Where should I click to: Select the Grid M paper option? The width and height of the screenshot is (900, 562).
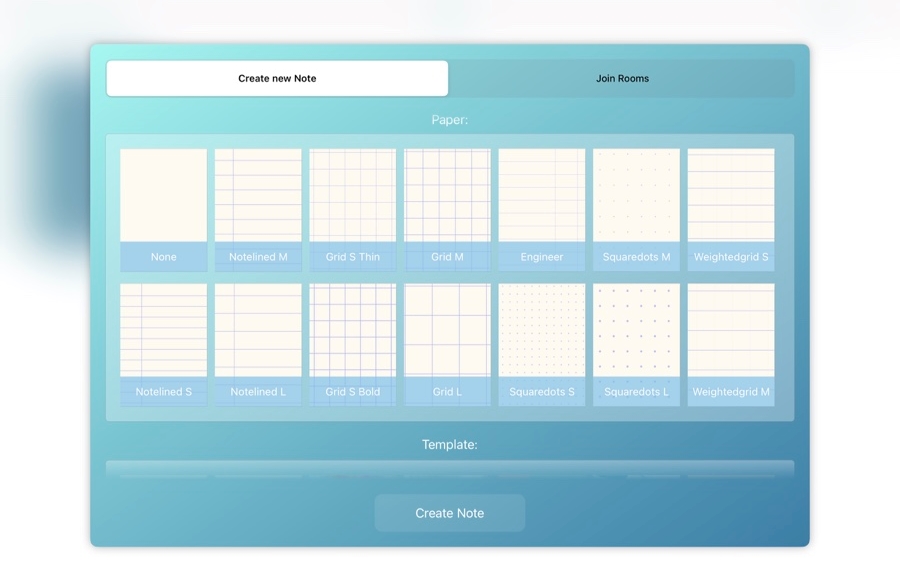(447, 210)
